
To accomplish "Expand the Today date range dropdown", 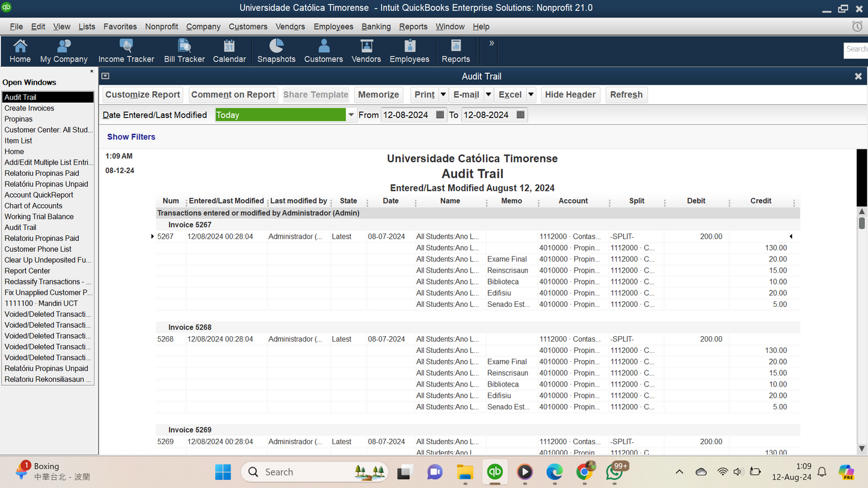I will [351, 115].
